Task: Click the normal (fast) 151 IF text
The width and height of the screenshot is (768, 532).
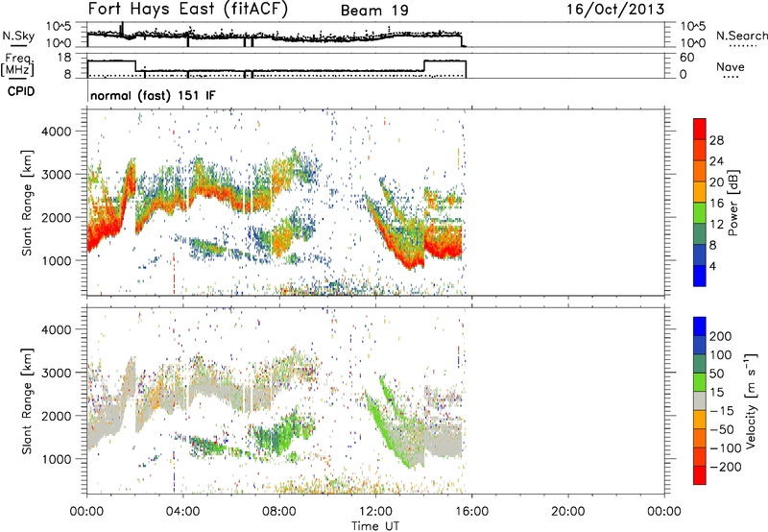Action: [x=153, y=95]
